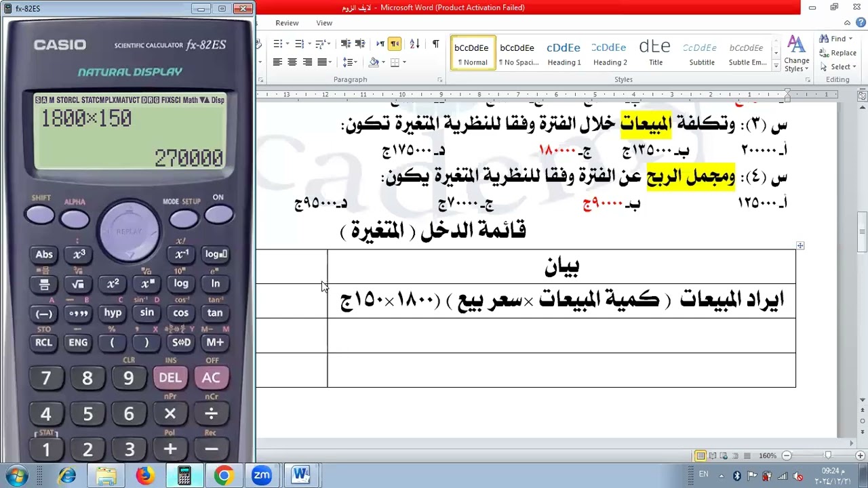The width and height of the screenshot is (868, 488).
Task: Apply the Subtitle style
Action: point(702,53)
